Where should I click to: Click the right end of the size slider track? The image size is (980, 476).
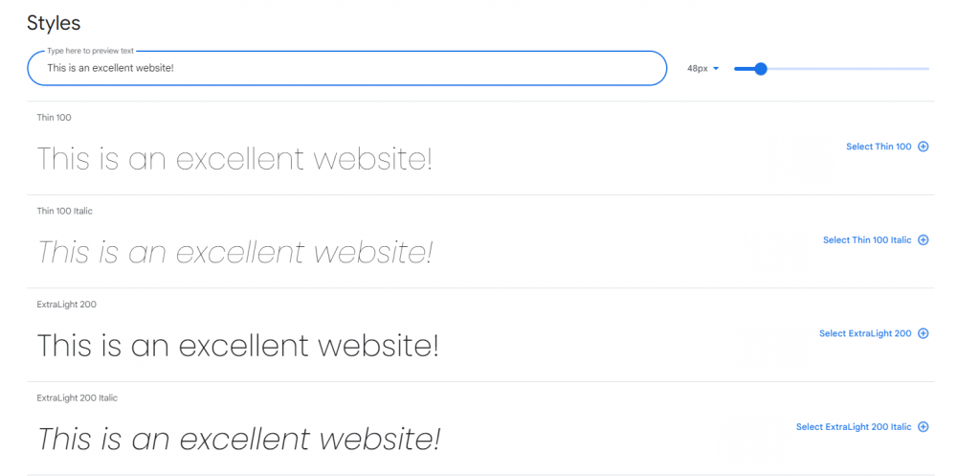(927, 69)
